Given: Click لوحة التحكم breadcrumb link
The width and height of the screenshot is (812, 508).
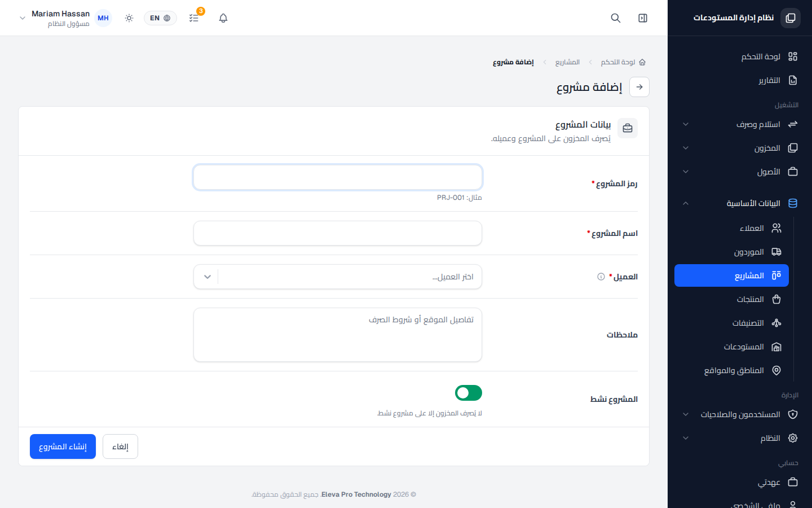Looking at the screenshot, I should coord(618,62).
